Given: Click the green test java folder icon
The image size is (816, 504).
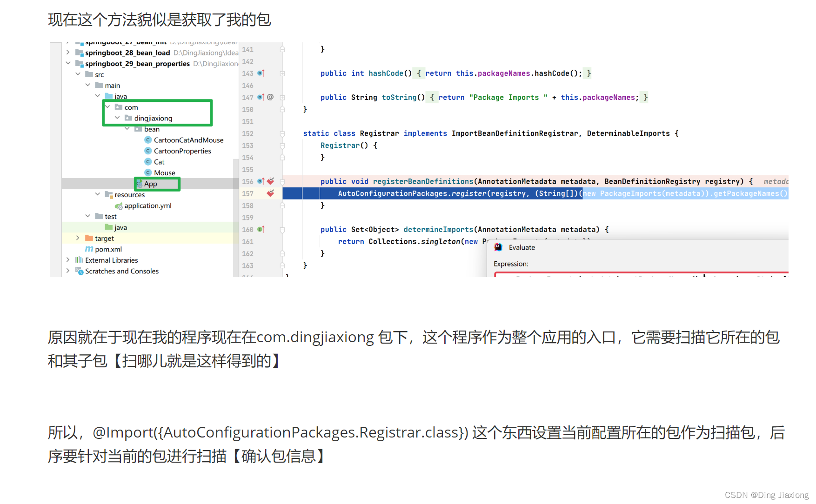Looking at the screenshot, I should (x=109, y=227).
